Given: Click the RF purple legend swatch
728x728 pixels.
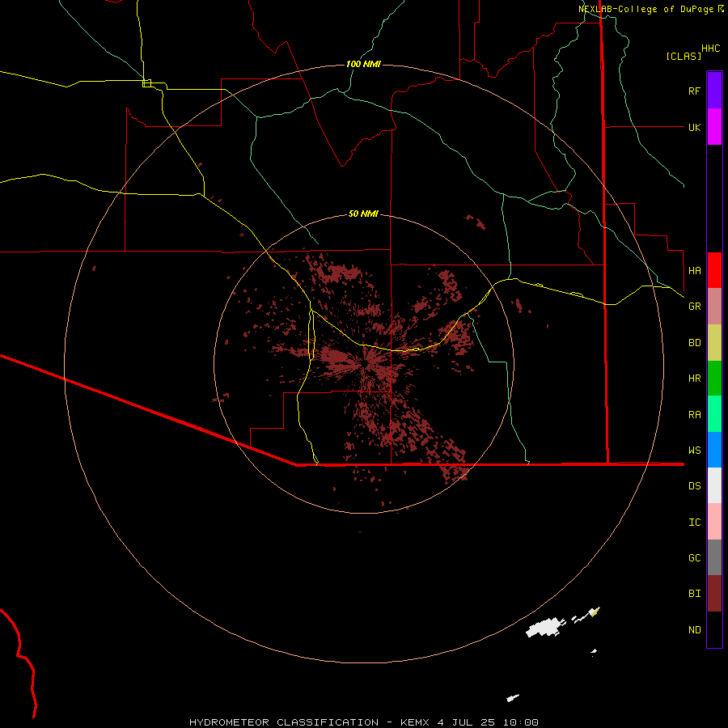Looking at the screenshot, I should [x=714, y=91].
